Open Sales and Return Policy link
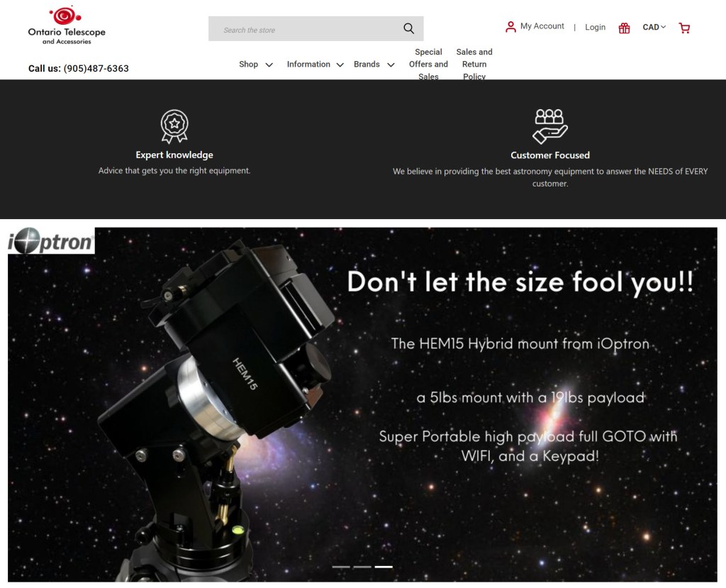 pyautogui.click(x=474, y=64)
